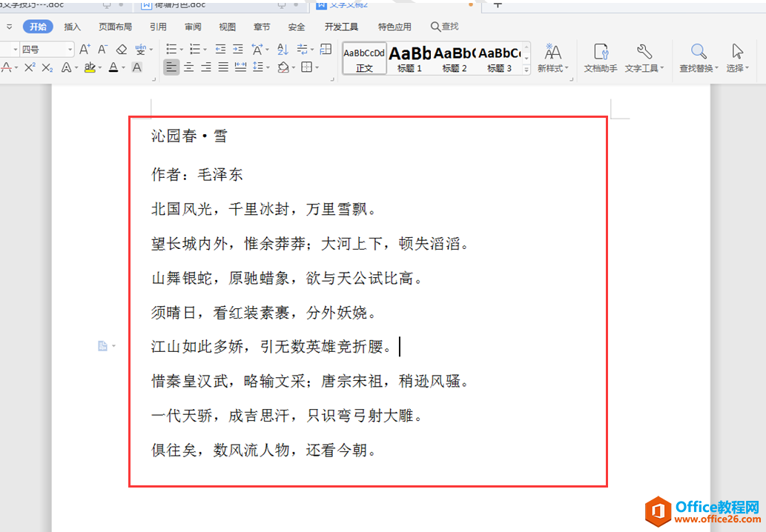Click the sort A-Z icon
The image size is (766, 532).
pos(283,50)
